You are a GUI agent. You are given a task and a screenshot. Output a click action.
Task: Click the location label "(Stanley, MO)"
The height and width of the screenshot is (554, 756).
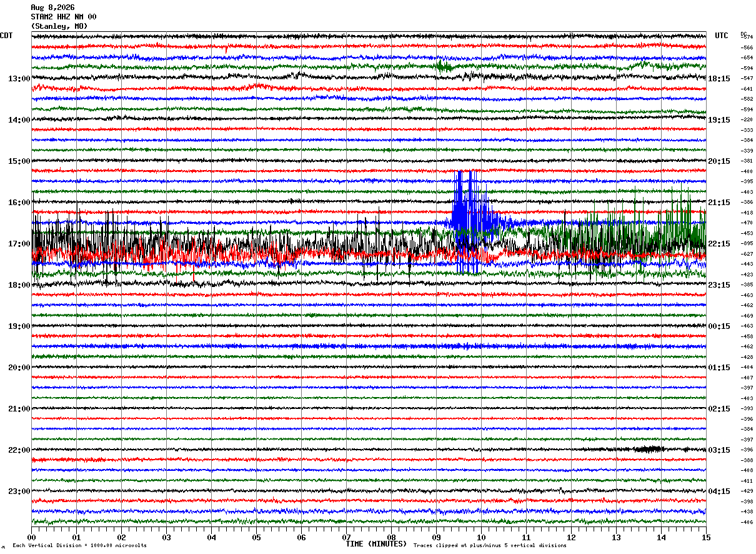pos(59,26)
